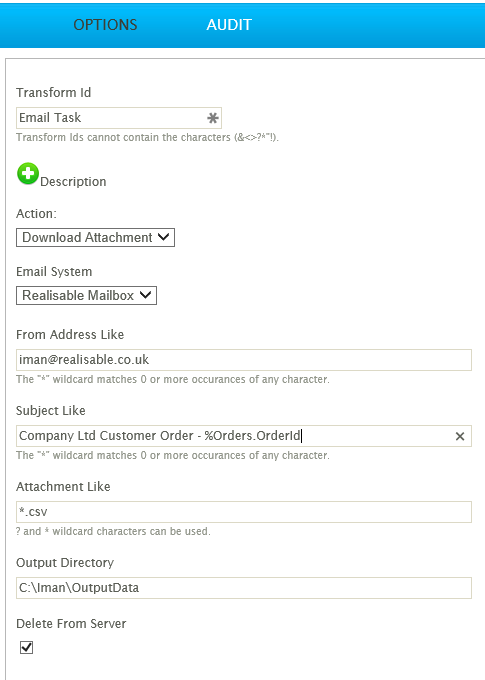Click the Email System label
This screenshot has width=485, height=680.
(54, 272)
